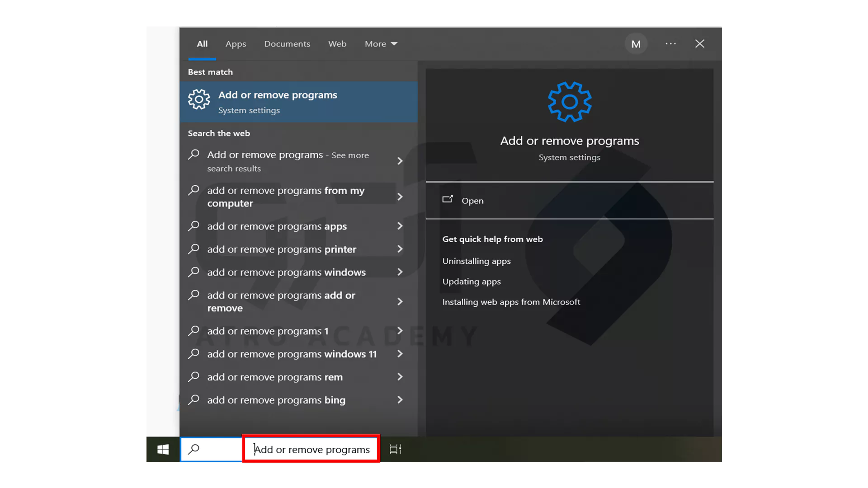
Task: Click the Task View taskbar icon
Action: point(395,449)
